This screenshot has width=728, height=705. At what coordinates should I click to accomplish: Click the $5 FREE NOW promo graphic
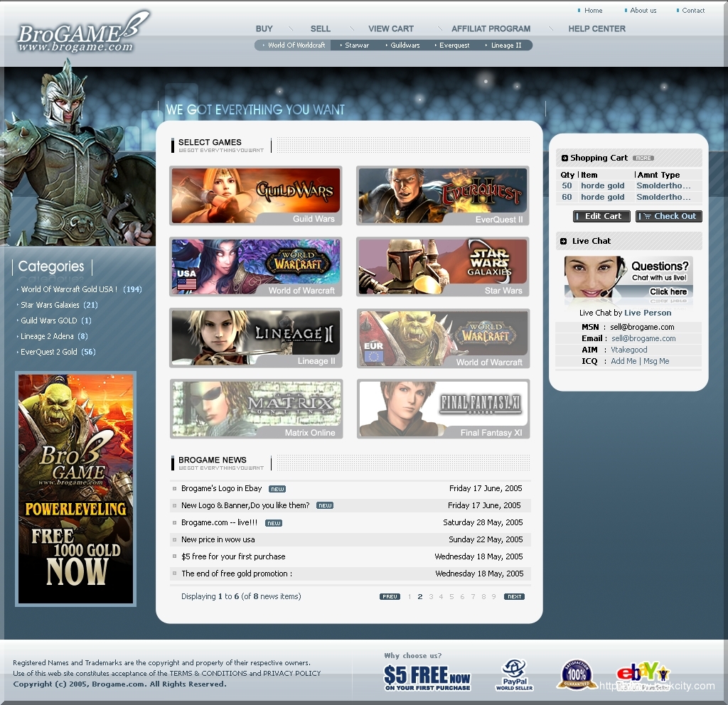click(x=427, y=677)
